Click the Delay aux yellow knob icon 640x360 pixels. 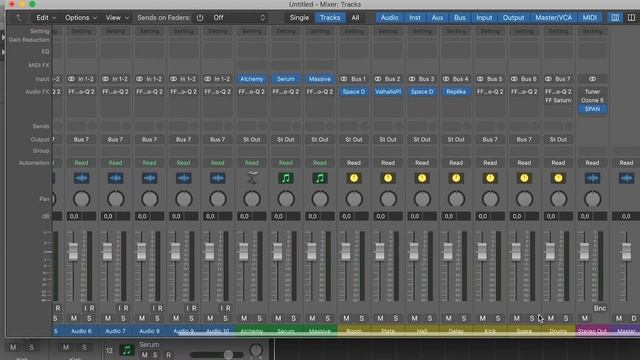[x=456, y=178]
